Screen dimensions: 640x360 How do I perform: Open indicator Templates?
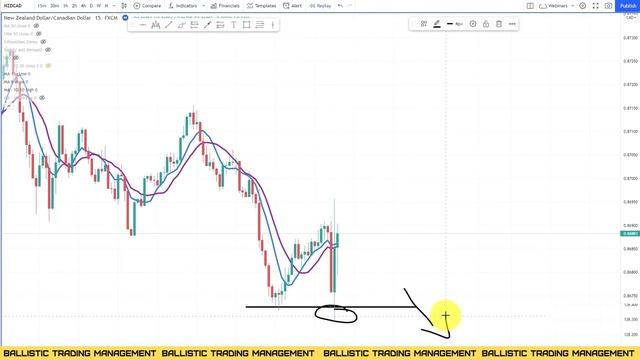[x=262, y=6]
